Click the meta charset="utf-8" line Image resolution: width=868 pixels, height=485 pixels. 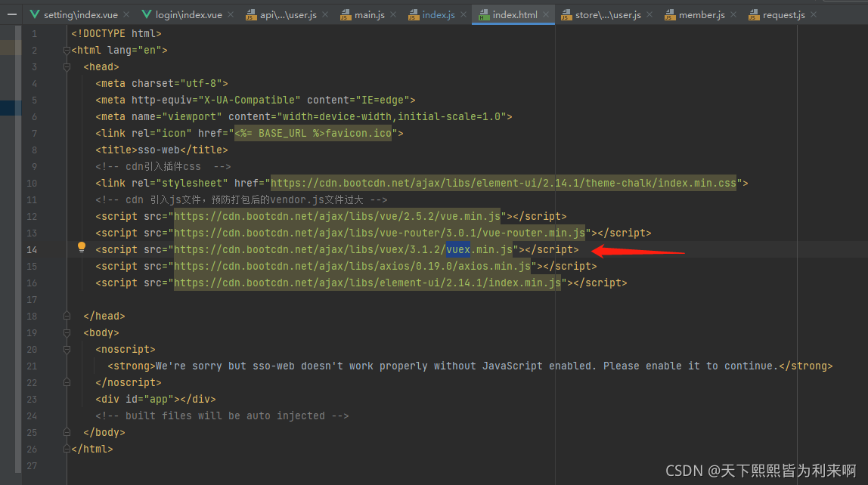tap(162, 84)
